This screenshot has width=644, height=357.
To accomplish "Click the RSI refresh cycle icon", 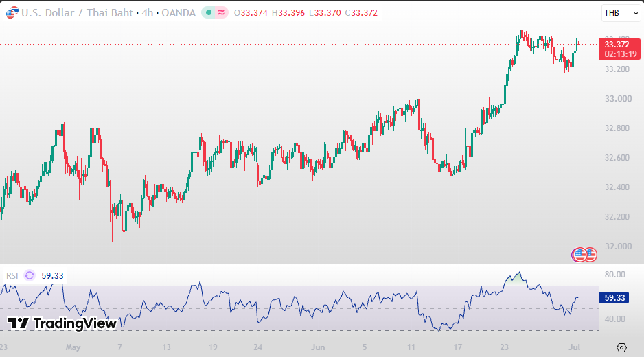I will pos(30,275).
